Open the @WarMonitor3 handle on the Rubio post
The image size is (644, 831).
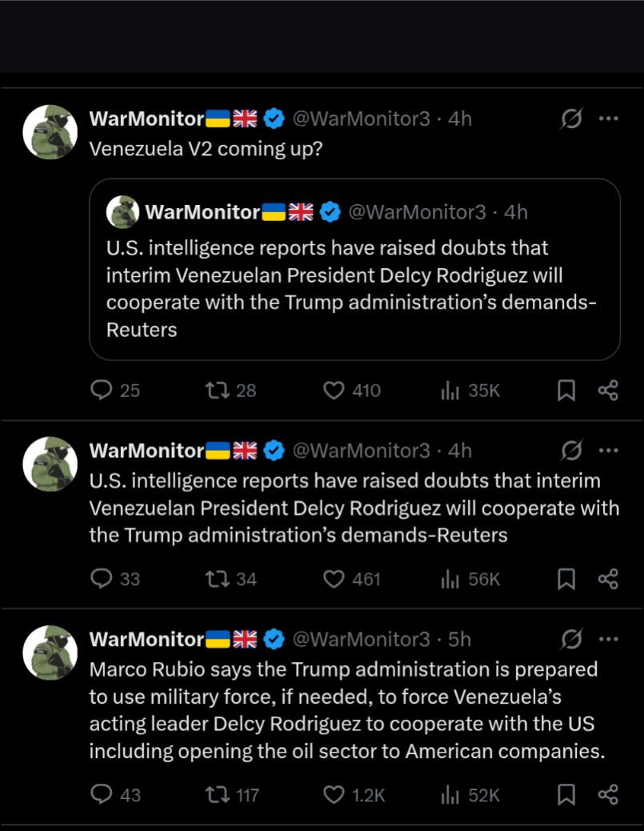[362, 639]
